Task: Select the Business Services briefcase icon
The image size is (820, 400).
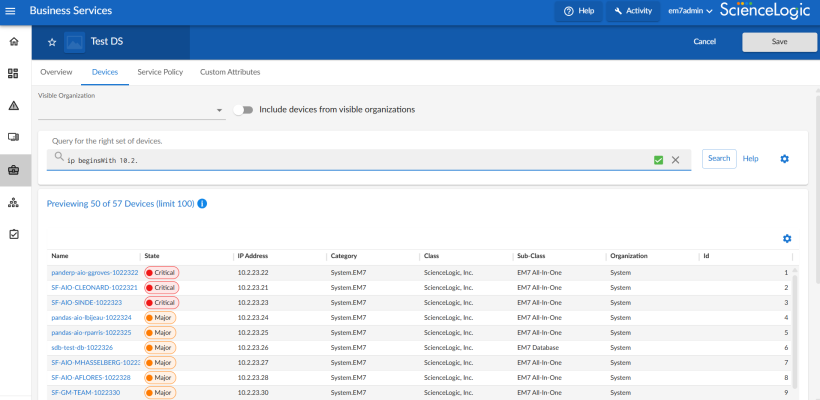Action: coord(14,170)
